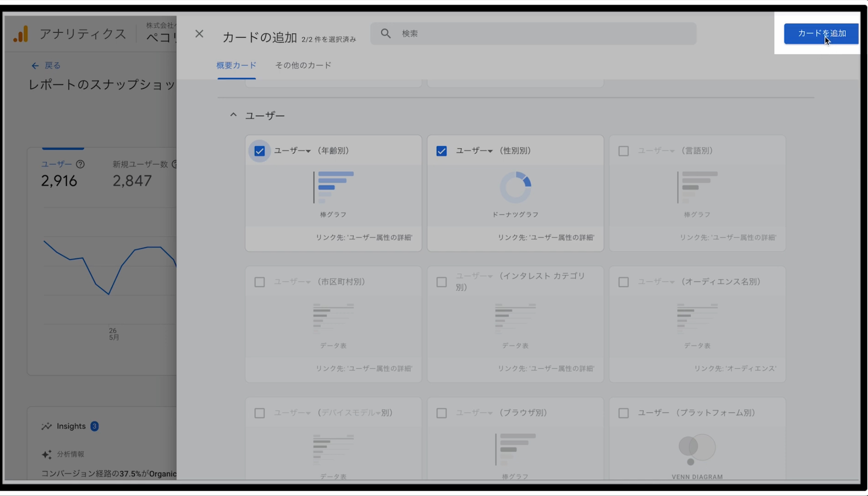Collapse the ユーザー section chevron
The width and height of the screenshot is (868, 496).
tap(233, 115)
